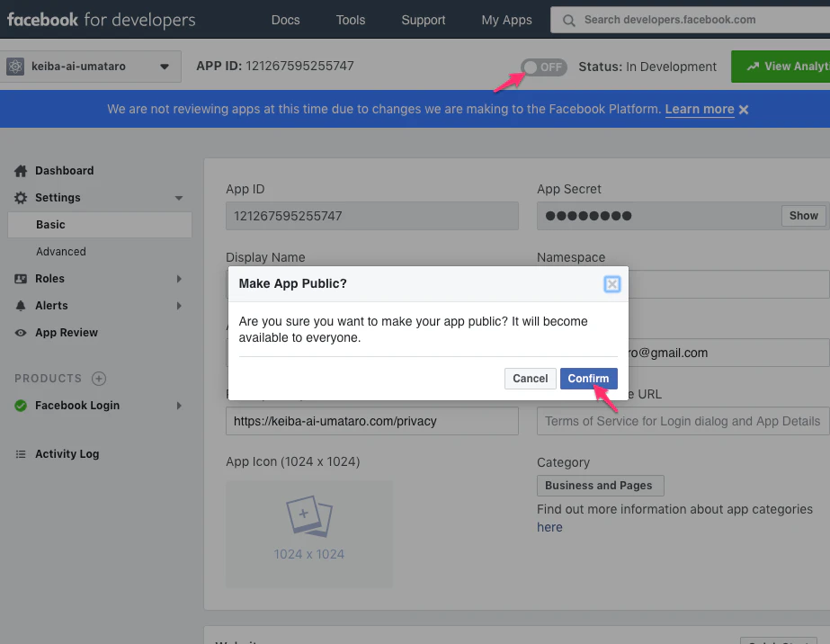Click the Privacy Policy URL field
Viewport: 830px width, 644px height.
(372, 421)
